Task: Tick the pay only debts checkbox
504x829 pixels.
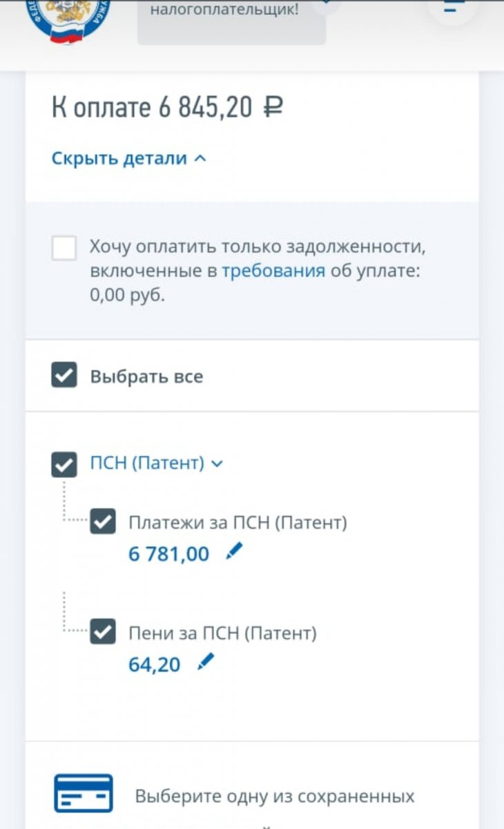Action: click(x=64, y=248)
